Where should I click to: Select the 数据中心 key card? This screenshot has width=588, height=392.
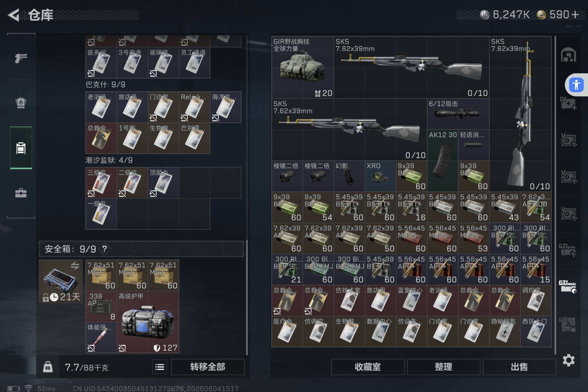[380, 332]
